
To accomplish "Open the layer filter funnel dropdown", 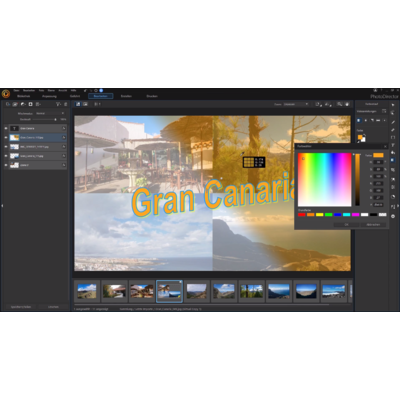I will click(58, 104).
